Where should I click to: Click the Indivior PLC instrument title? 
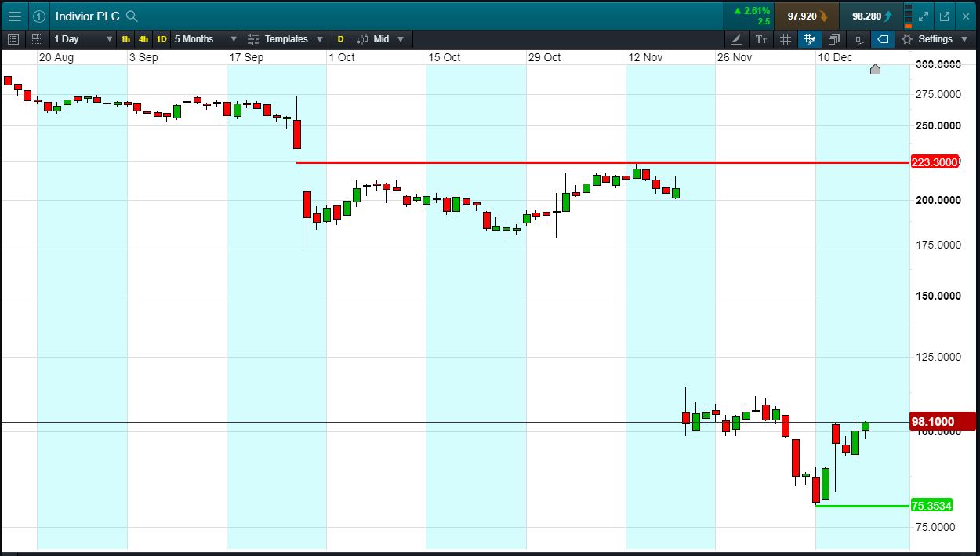coord(88,16)
